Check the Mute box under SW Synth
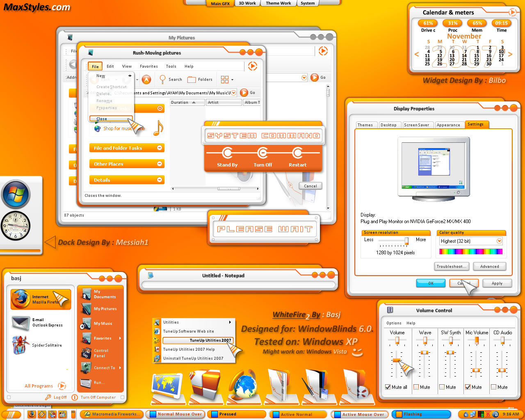This screenshot has height=420, width=525. 442,387
